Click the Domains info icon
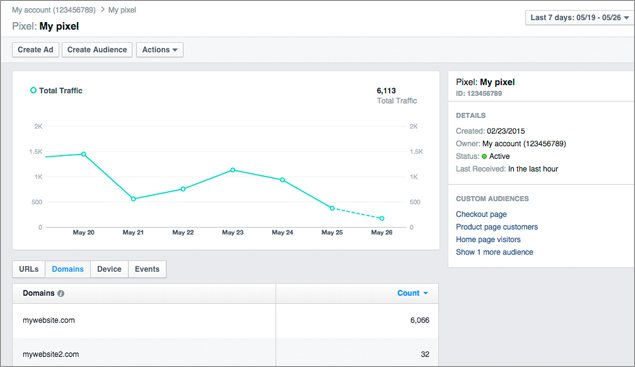The image size is (635, 367). 61,293
